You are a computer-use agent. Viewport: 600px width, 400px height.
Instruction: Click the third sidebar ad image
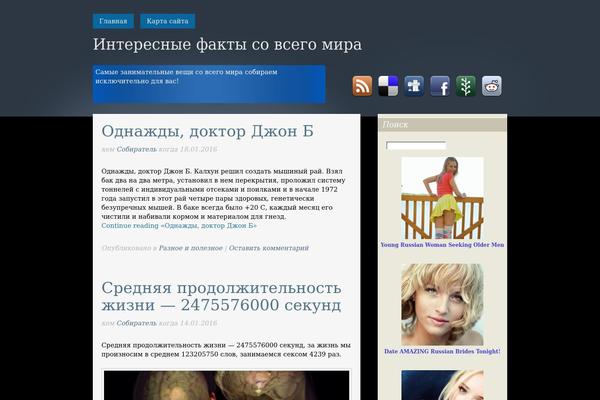pyautogui.click(x=442, y=385)
